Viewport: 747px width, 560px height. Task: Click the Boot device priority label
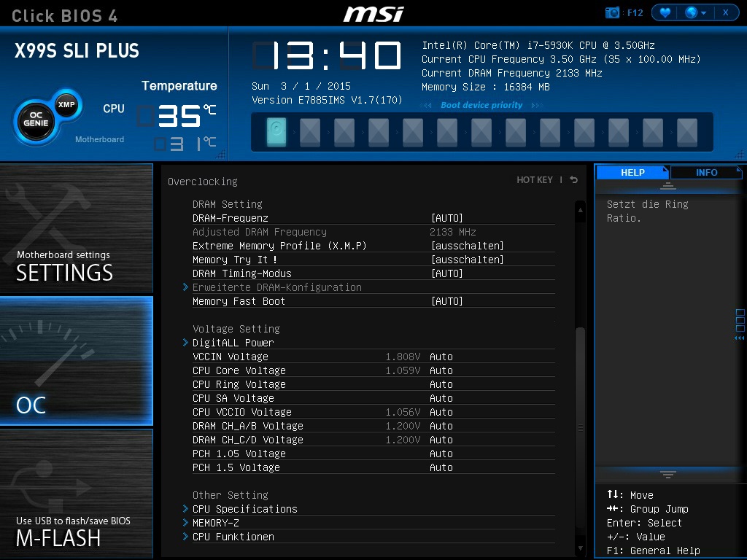[481, 105]
